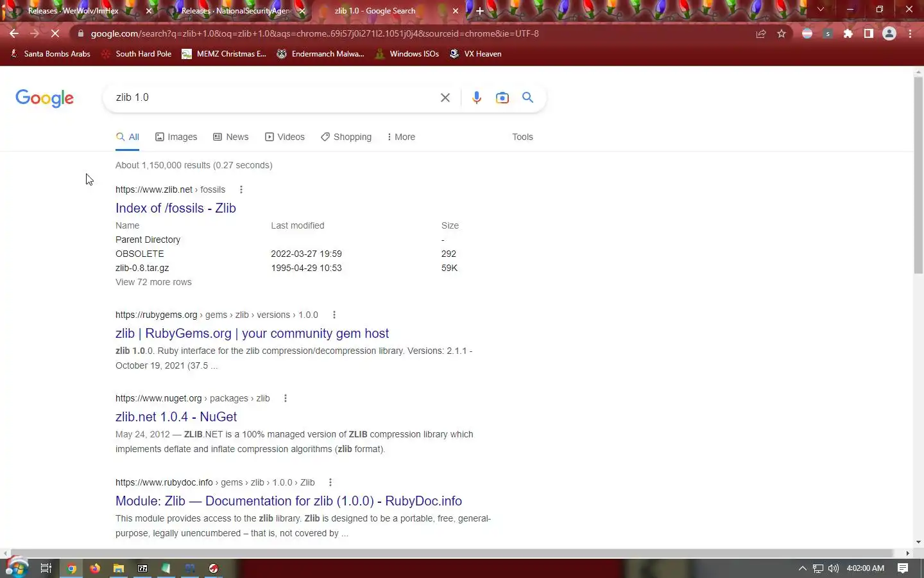Open options dots for zlib.net result
Image resolution: width=924 pixels, height=578 pixels.
tap(241, 189)
